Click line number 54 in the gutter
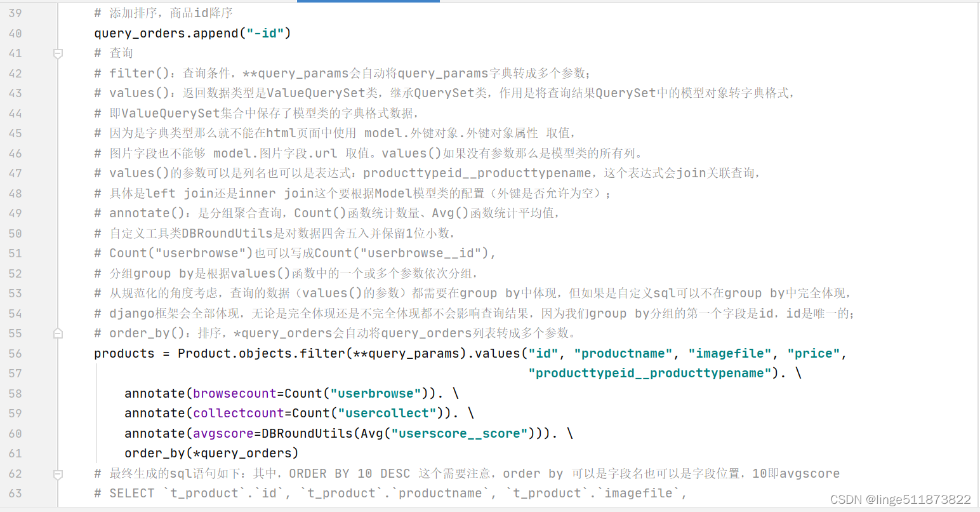 point(15,313)
